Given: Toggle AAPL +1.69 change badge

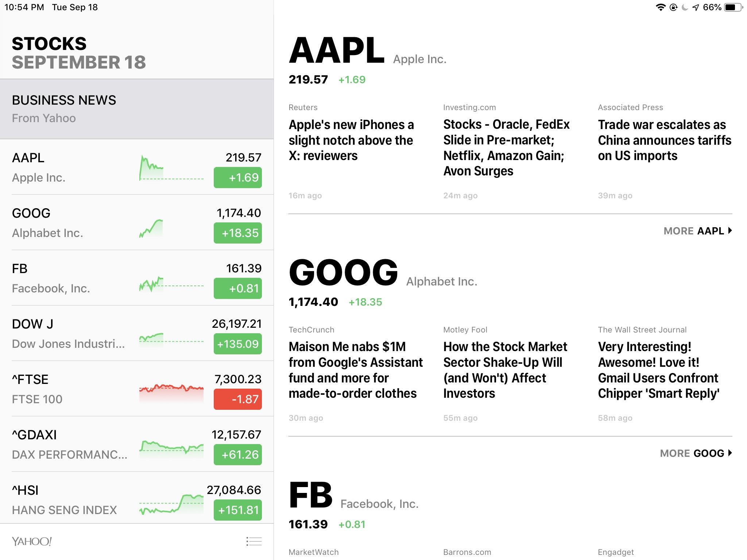Looking at the screenshot, I should (x=238, y=178).
